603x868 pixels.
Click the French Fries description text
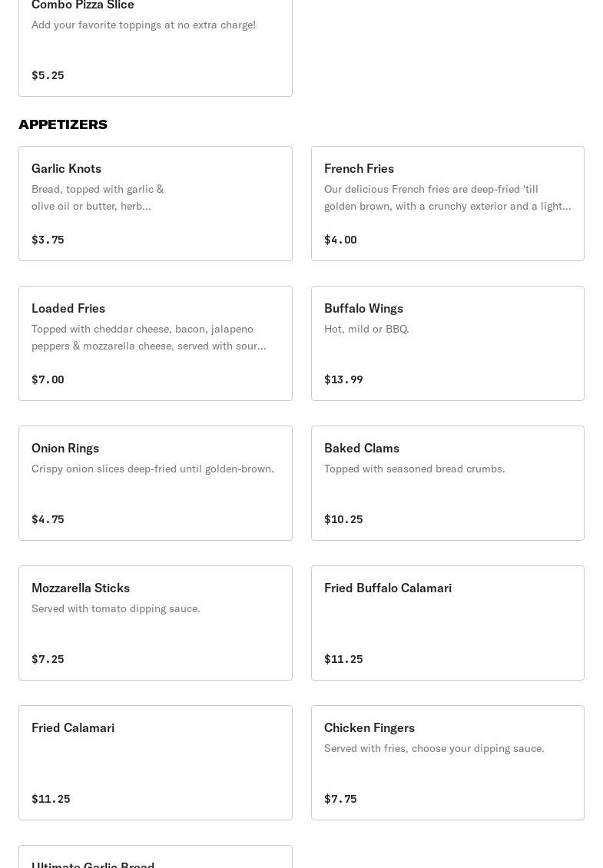447,197
